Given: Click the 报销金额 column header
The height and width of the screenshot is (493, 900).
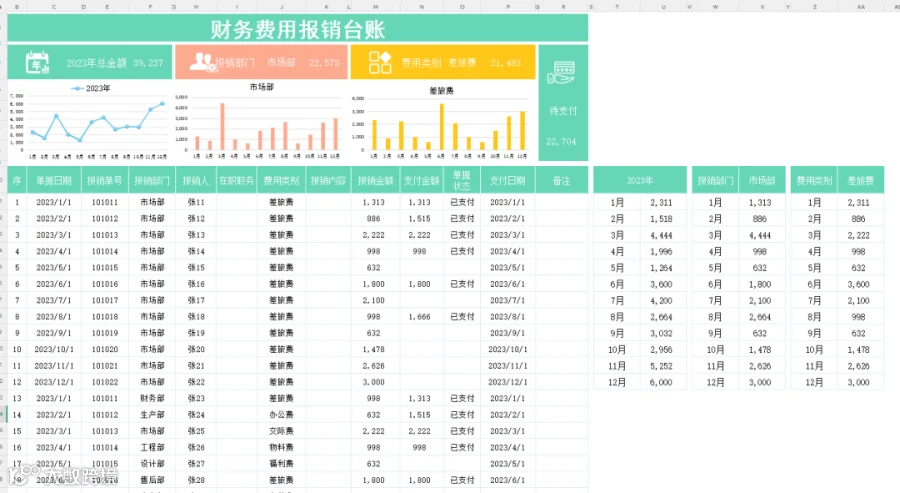Looking at the screenshot, I should coord(375,180).
